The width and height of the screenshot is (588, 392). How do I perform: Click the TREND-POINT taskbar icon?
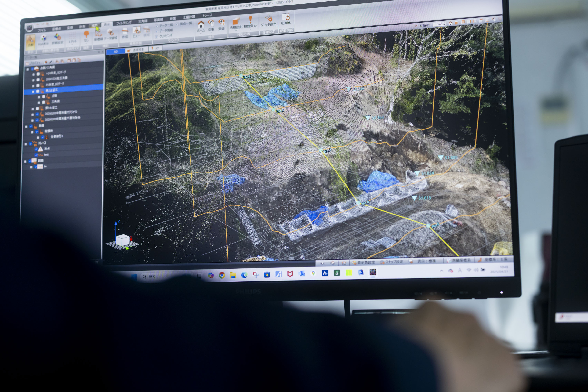(x=373, y=272)
